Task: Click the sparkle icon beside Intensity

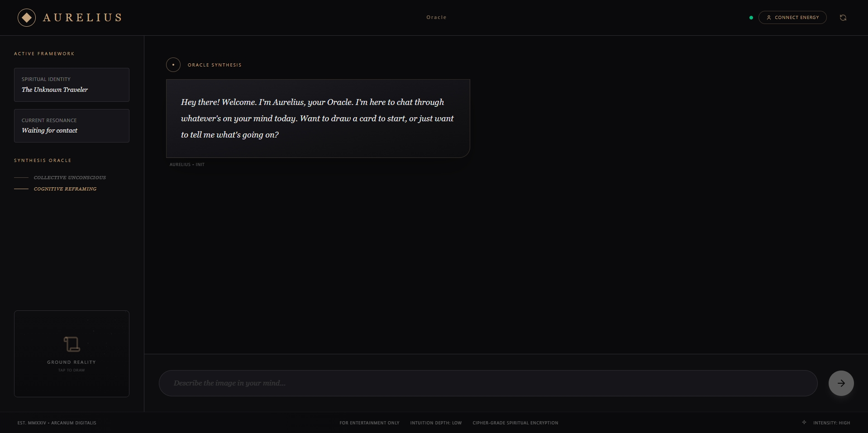Action: click(x=804, y=423)
